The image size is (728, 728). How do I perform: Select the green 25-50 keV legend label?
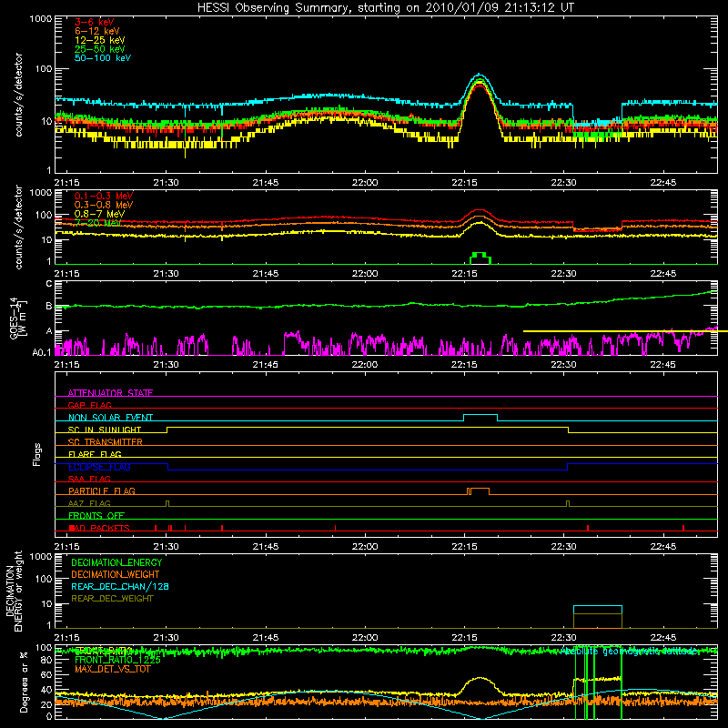tap(100, 49)
